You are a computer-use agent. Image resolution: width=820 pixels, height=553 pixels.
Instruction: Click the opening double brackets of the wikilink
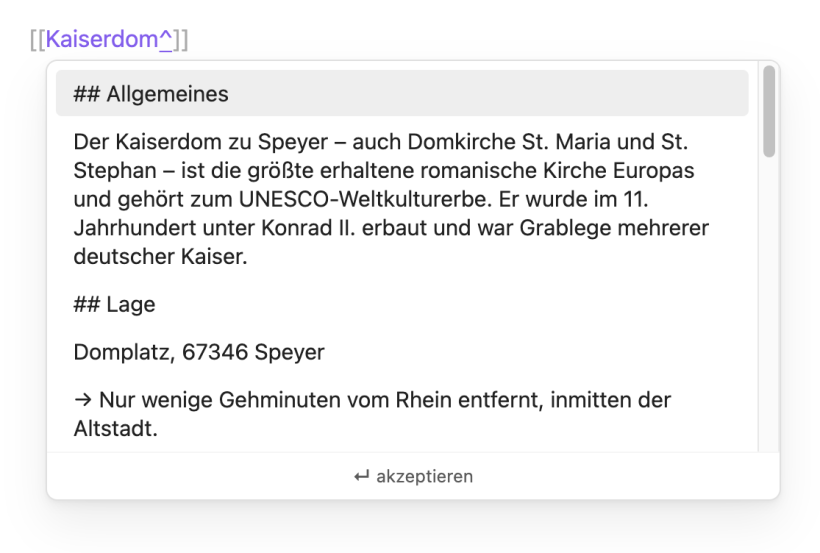(x=38, y=40)
